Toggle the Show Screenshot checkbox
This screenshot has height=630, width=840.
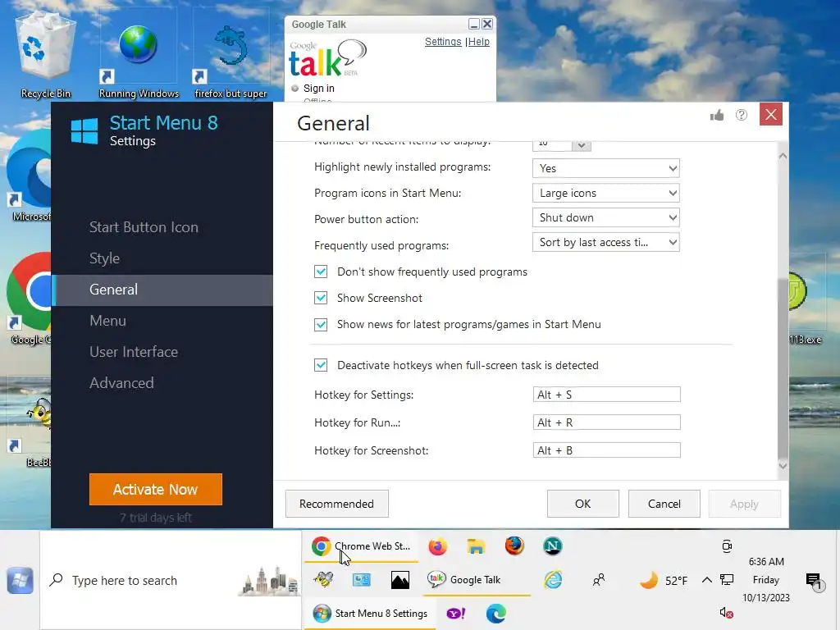point(321,298)
